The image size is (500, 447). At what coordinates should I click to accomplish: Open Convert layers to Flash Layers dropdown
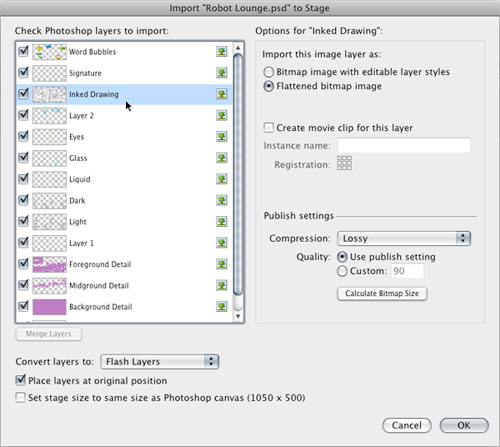coord(160,362)
